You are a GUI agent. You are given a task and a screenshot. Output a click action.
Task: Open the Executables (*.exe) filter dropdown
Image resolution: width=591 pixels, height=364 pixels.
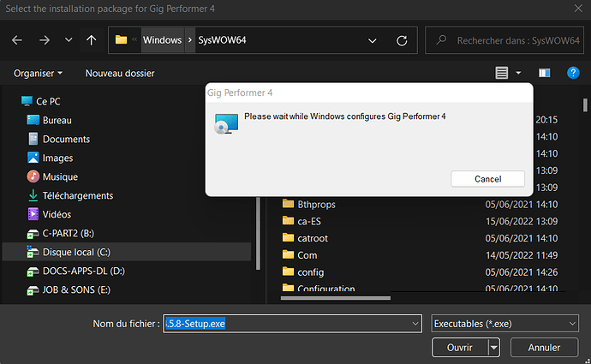tap(504, 324)
